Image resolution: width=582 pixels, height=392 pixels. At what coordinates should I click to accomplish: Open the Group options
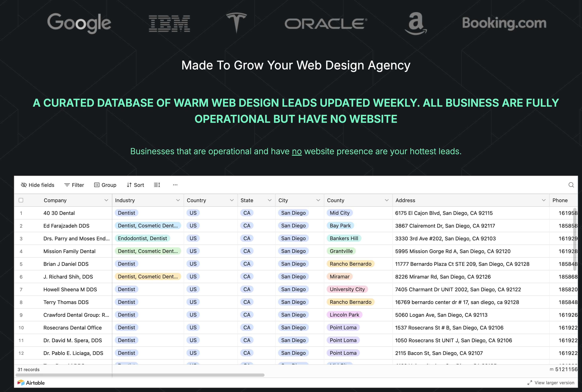tap(105, 185)
